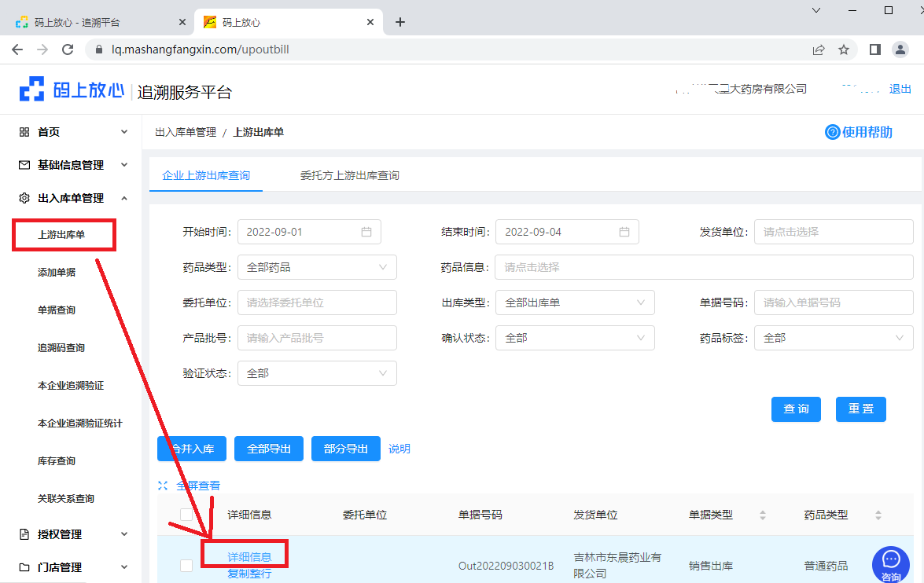Focus the 单据号码 input field
The width and height of the screenshot is (924, 583).
pyautogui.click(x=834, y=302)
